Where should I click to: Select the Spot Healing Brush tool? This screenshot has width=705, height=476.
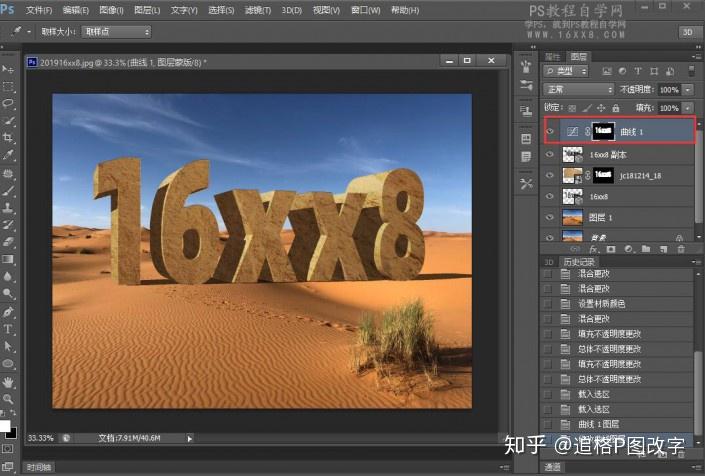(8, 173)
